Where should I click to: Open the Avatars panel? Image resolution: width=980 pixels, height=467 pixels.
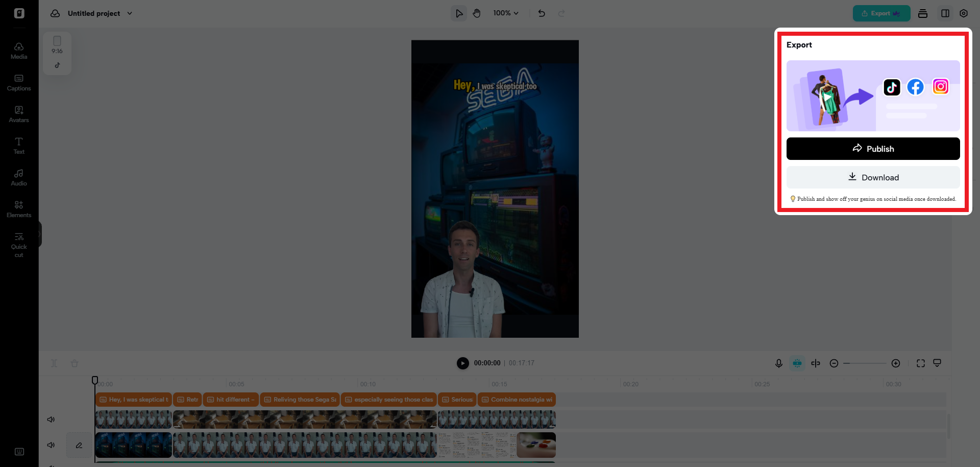(x=18, y=113)
